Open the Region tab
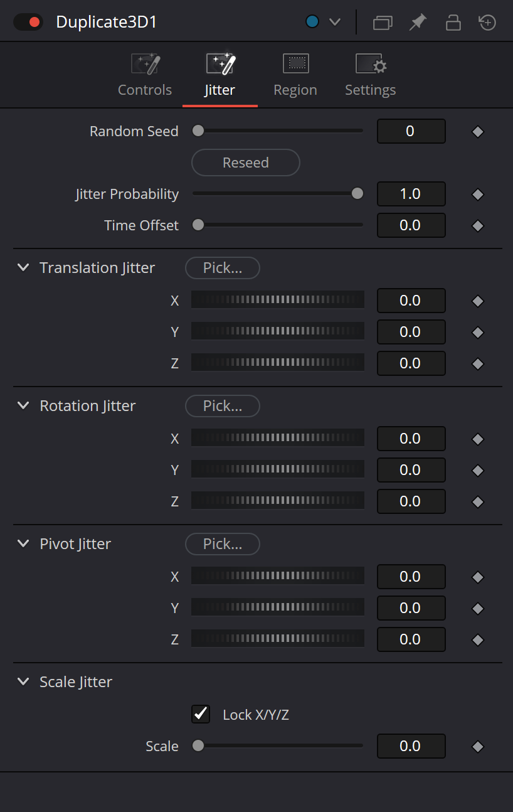The width and height of the screenshot is (513, 812). (295, 75)
